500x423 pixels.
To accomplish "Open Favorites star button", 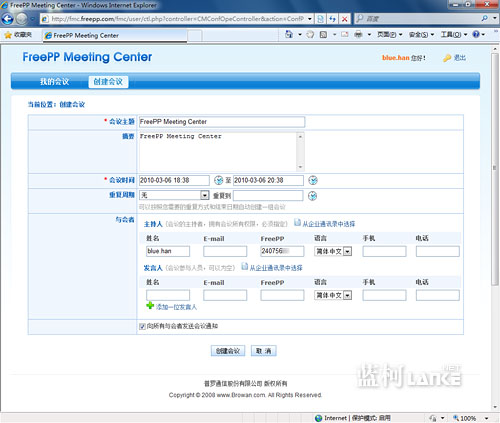I will [18, 35].
